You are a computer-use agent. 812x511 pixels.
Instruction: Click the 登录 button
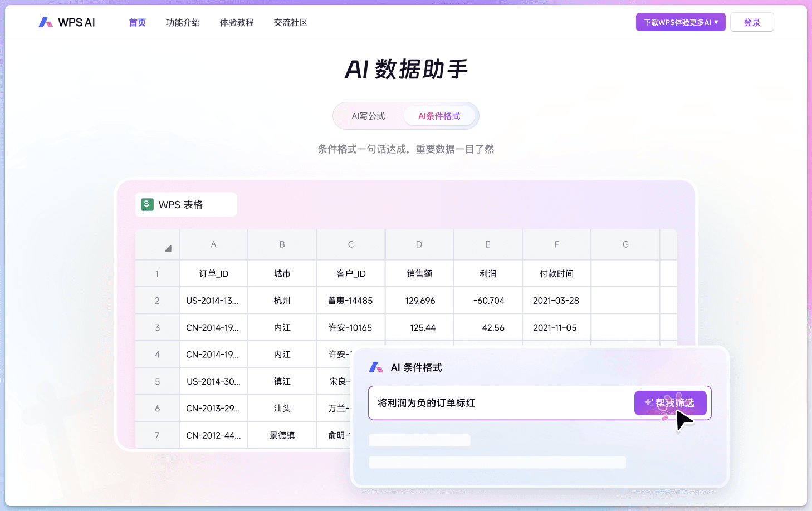[752, 22]
